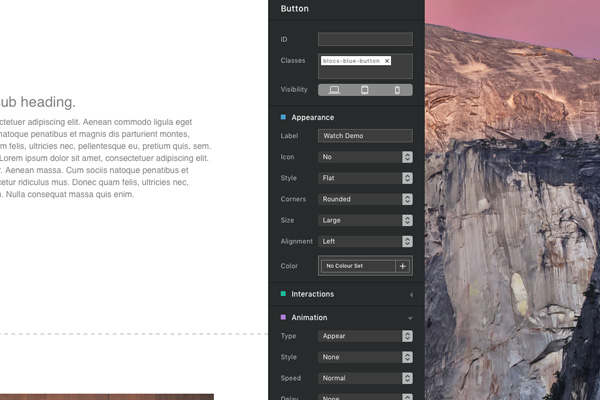Screen dimensions: 600x400
Task: Click the Animation section heading
Action: 309,317
